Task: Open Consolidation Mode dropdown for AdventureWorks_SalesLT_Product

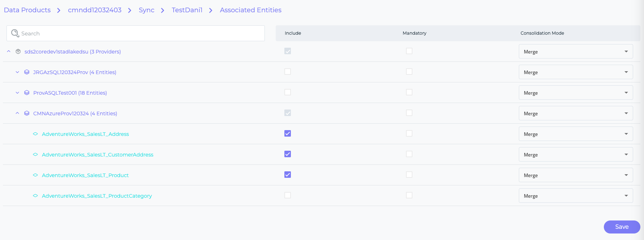Action: [x=575, y=175]
